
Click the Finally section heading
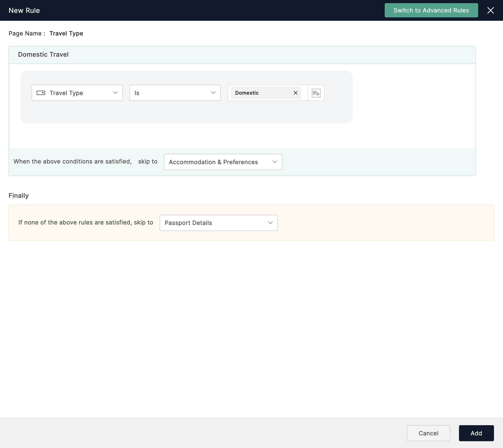pyautogui.click(x=19, y=196)
